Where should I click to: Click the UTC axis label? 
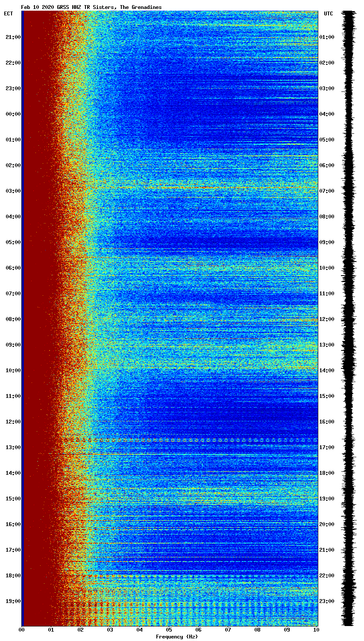(328, 14)
